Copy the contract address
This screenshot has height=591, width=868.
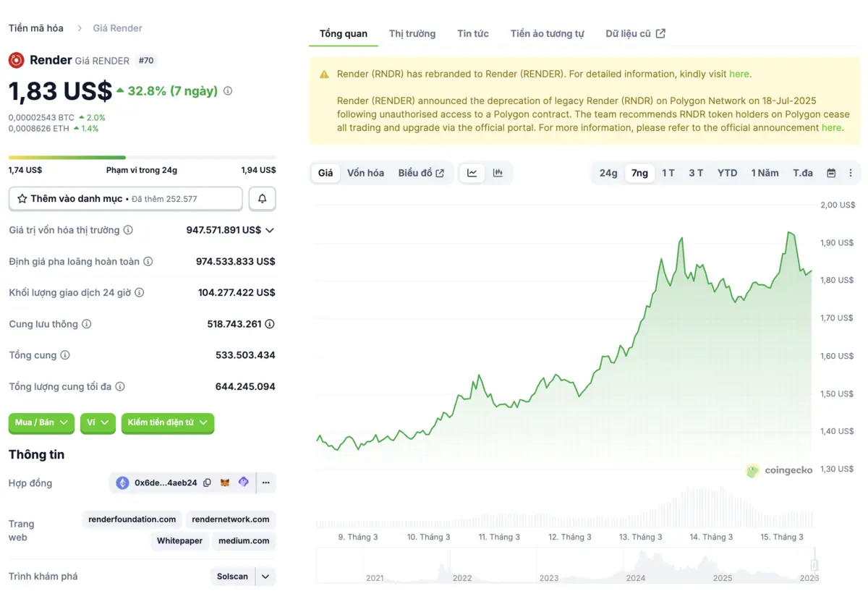(x=208, y=482)
